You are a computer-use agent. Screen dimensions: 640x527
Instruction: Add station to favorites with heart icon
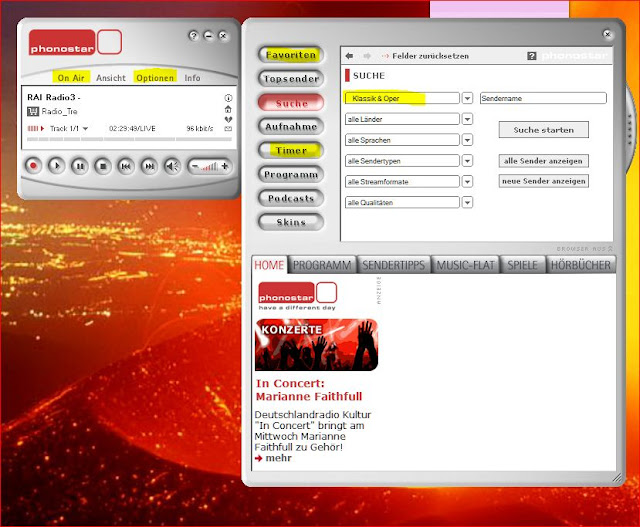tap(228, 120)
